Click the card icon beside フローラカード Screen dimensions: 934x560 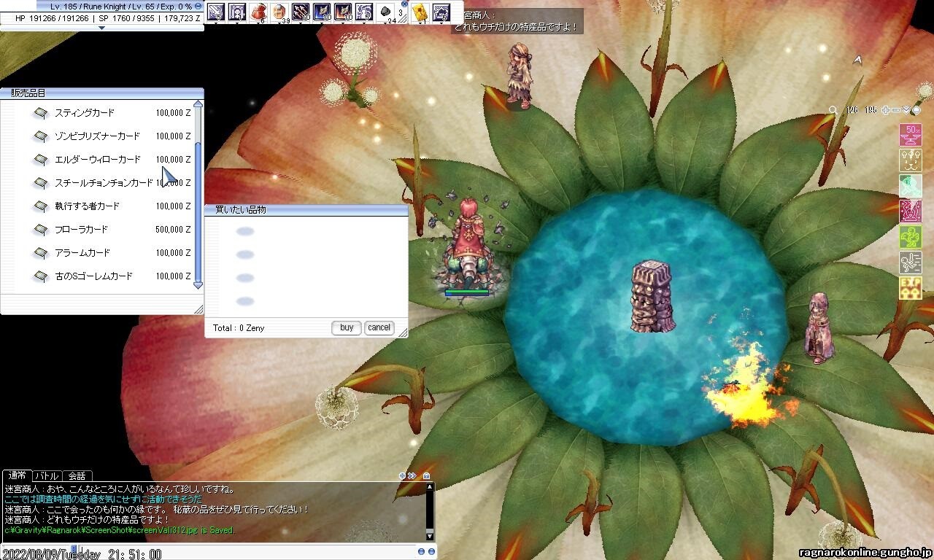[40, 230]
